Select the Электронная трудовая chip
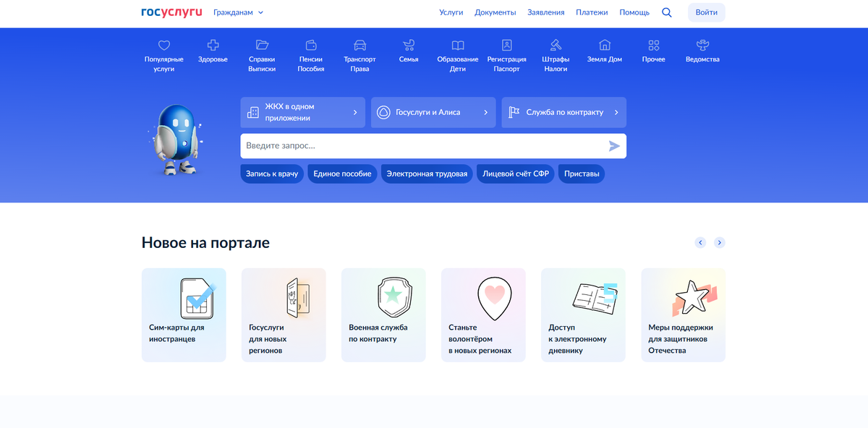 coord(427,174)
